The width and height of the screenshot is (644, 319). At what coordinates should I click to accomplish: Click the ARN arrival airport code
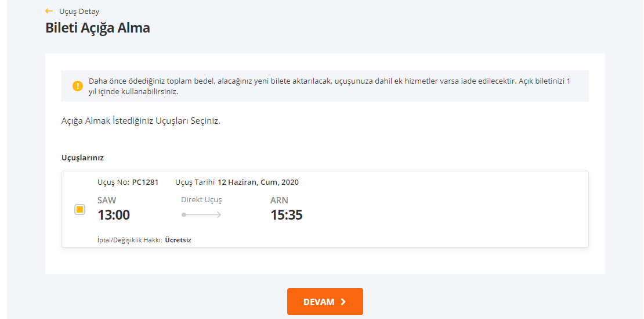pos(279,200)
